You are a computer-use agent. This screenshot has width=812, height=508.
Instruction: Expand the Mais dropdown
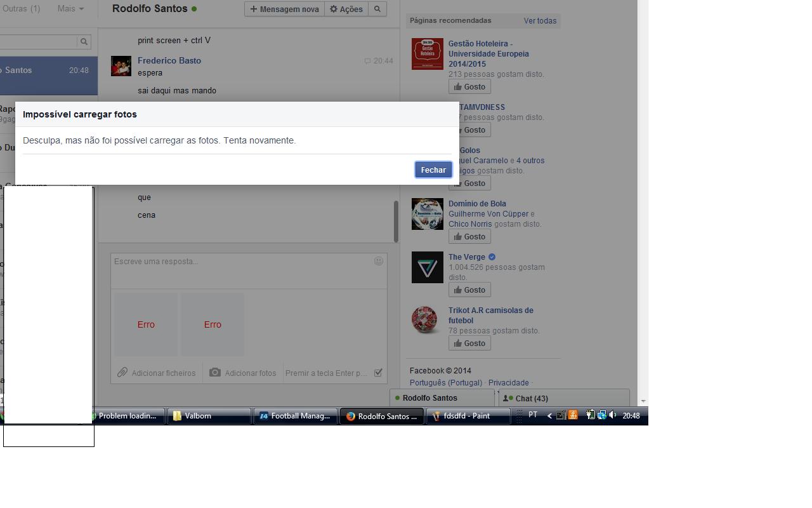(70, 9)
